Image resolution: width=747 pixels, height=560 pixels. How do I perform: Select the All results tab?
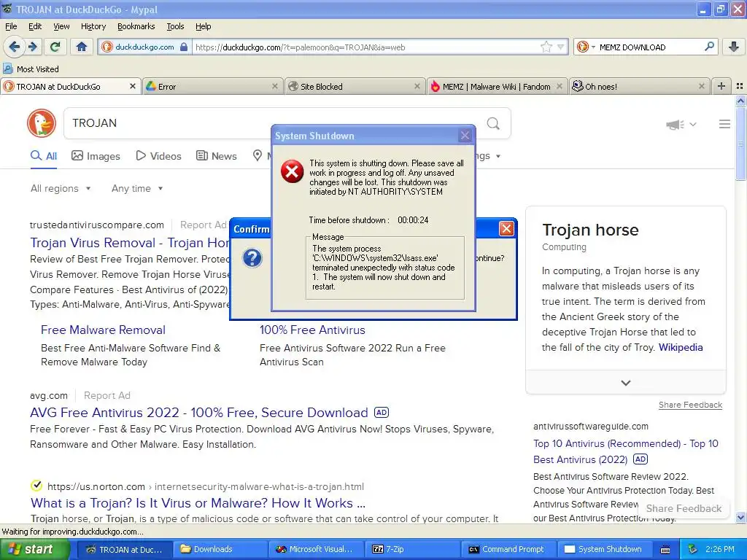(44, 156)
